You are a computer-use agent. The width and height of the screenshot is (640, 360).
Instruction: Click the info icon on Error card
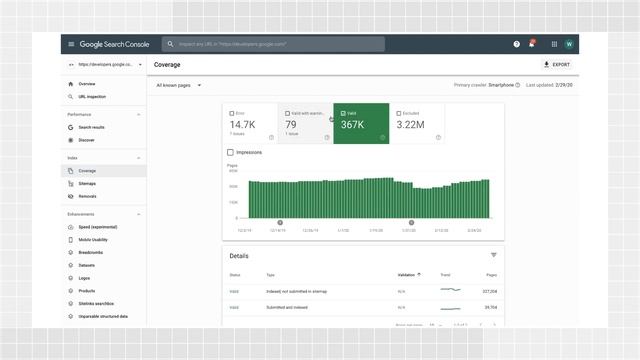click(271, 138)
